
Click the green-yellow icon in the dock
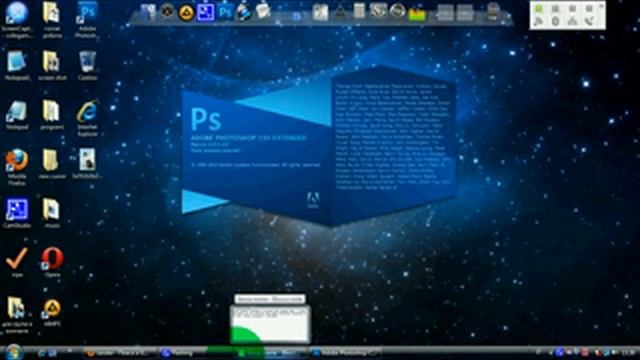(x=417, y=14)
